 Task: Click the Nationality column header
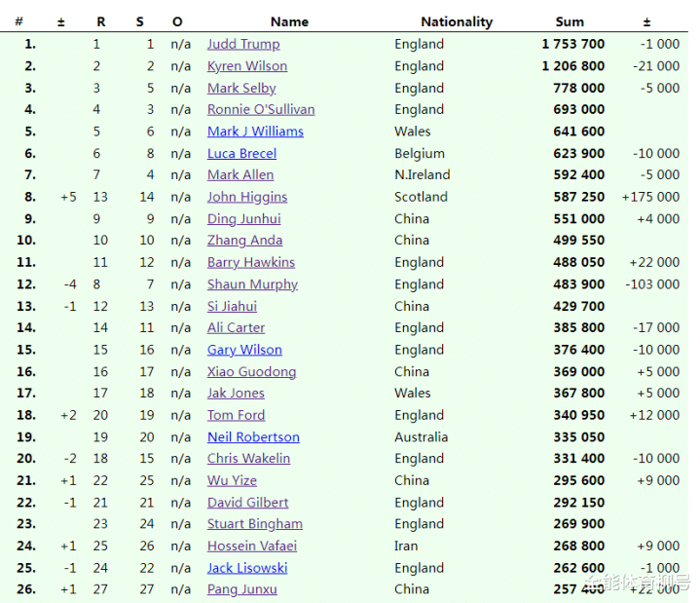(x=457, y=21)
